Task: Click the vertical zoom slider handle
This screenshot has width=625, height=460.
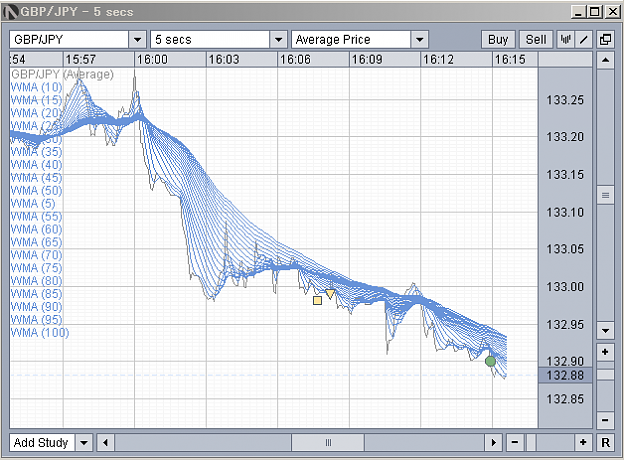Action: pos(605,375)
